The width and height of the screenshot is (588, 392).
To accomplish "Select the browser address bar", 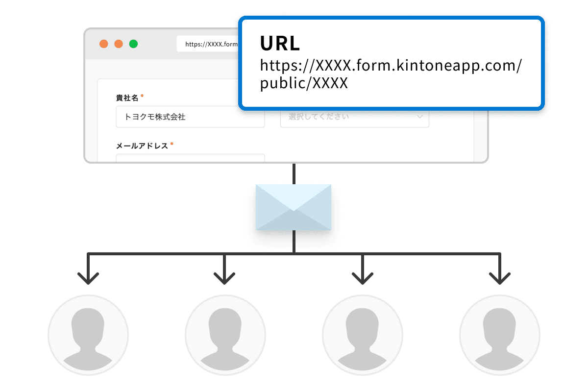I will point(208,44).
